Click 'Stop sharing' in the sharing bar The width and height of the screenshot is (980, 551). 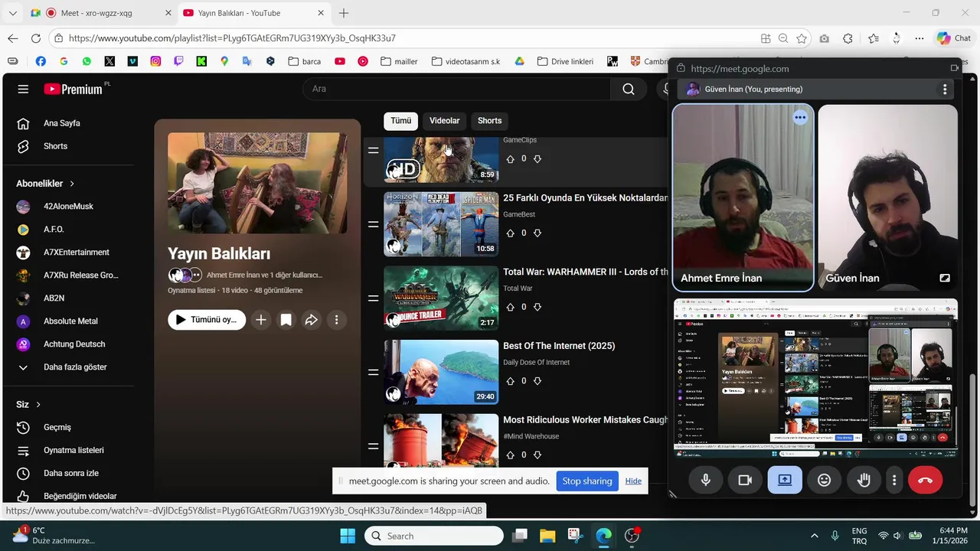(587, 481)
